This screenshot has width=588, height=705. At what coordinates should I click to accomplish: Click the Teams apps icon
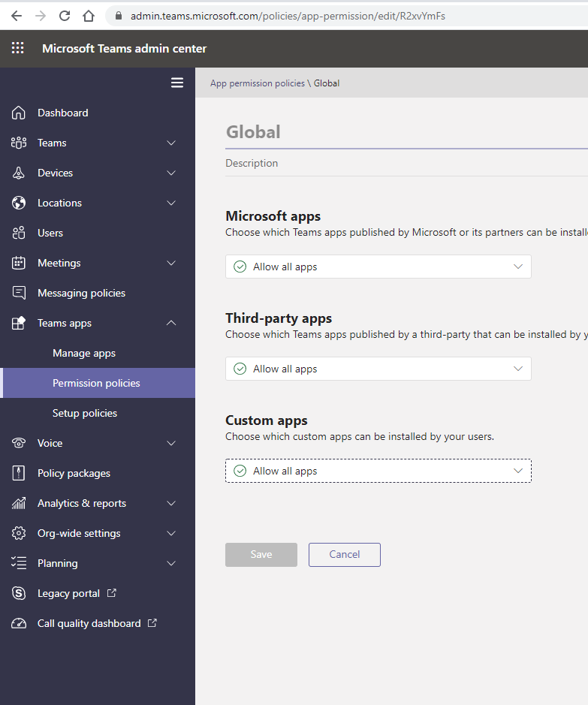coord(19,323)
